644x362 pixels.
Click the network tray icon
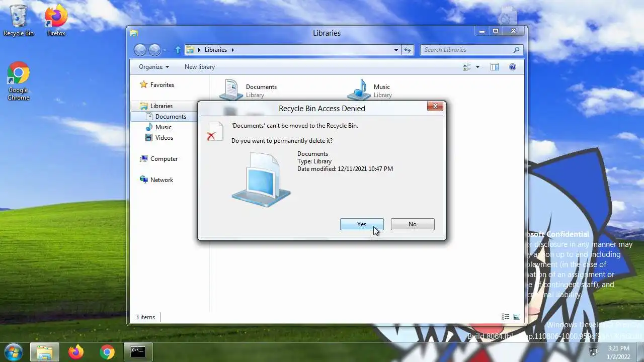coord(594,352)
